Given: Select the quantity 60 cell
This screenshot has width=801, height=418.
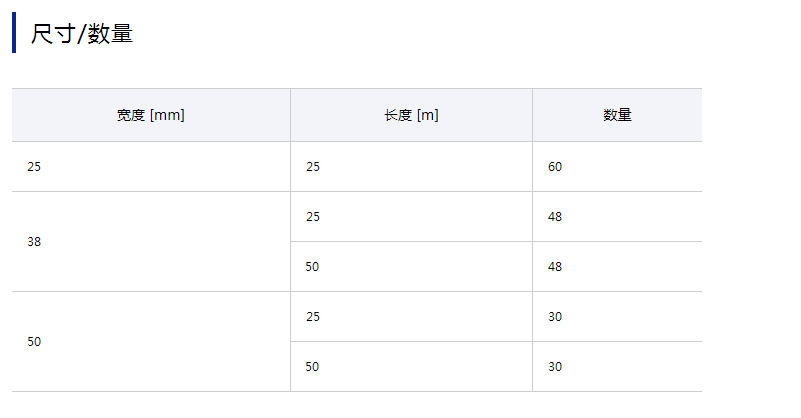Looking at the screenshot, I should pyautogui.click(x=555, y=167).
